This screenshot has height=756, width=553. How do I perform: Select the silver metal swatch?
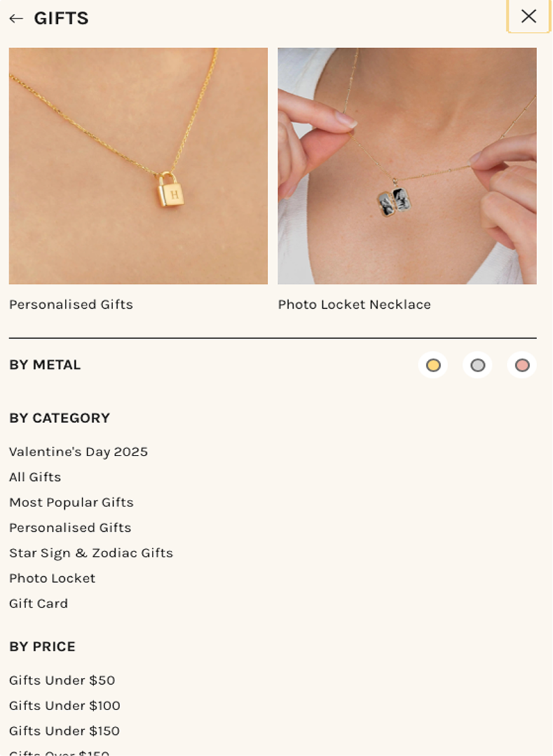point(477,365)
